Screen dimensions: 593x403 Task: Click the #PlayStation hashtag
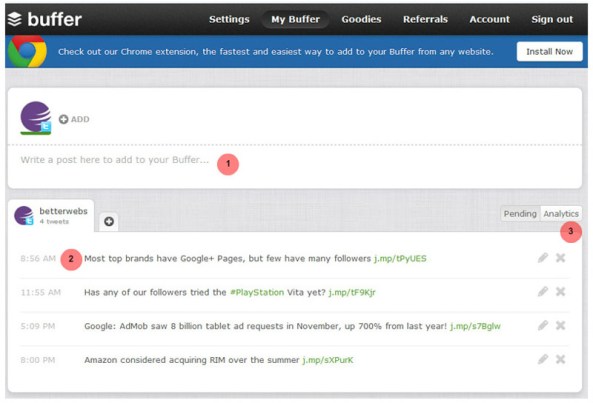(257, 292)
